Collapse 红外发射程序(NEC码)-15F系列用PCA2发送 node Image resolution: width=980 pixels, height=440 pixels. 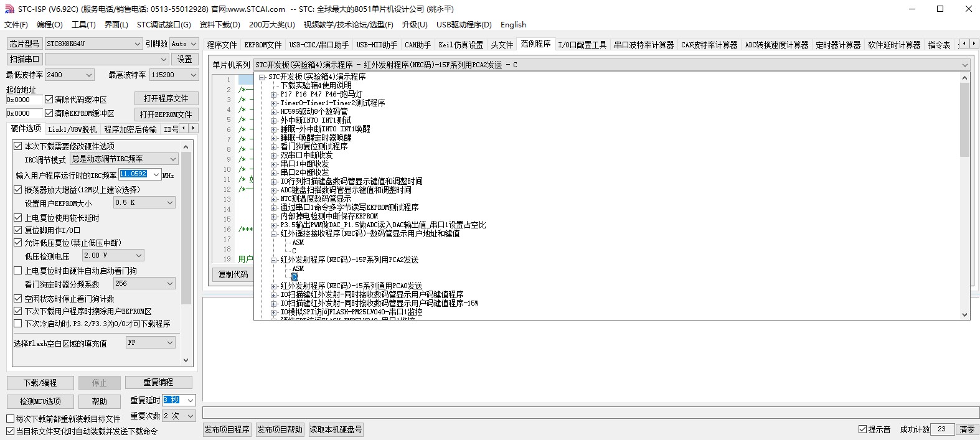click(273, 260)
